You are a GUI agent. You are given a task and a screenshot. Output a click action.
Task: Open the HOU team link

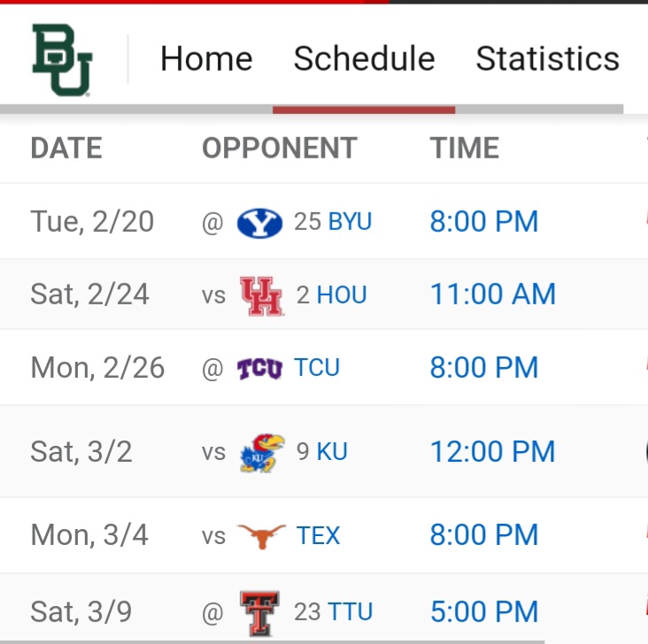pos(342,295)
